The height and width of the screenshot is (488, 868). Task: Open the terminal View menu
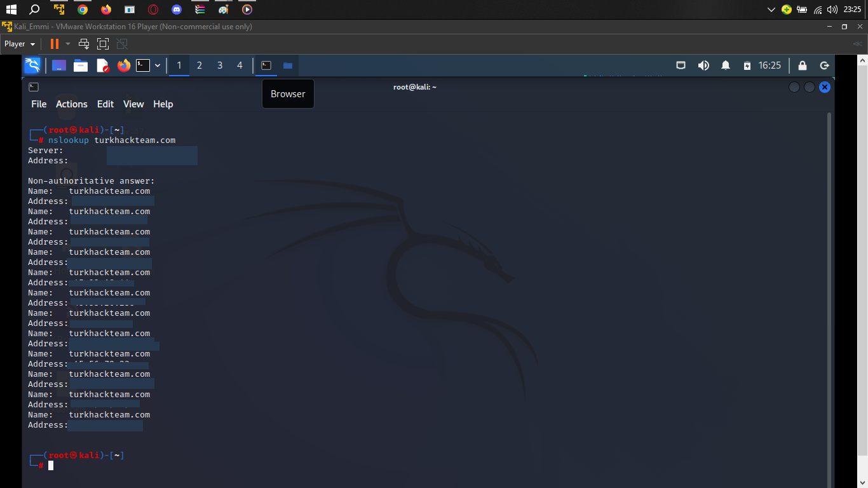(133, 104)
